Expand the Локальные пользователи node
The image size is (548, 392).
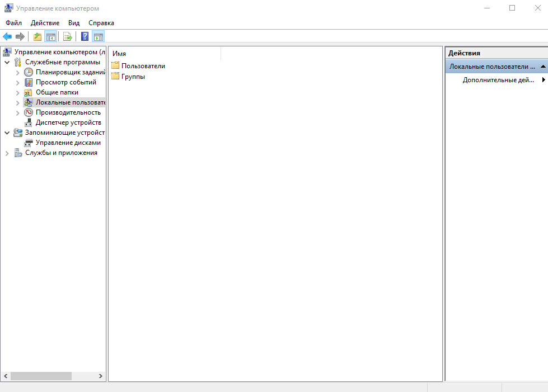pos(18,103)
